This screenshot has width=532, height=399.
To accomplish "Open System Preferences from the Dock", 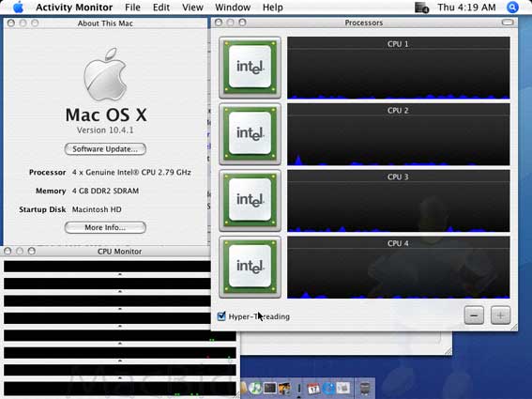I will (x=343, y=388).
